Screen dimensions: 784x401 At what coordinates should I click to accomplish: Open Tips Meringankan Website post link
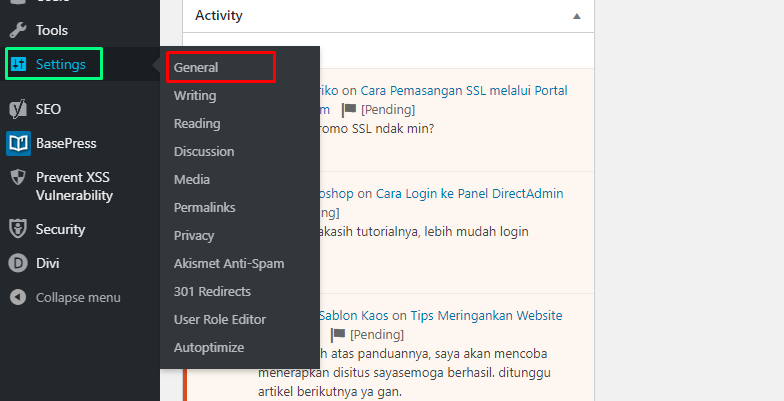pos(486,316)
